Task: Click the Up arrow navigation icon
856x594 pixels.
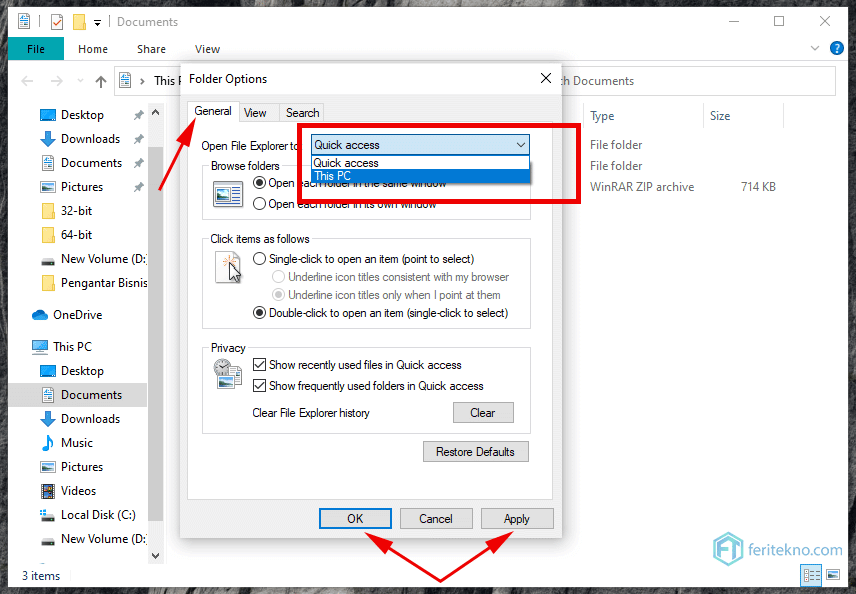Action: click(x=100, y=82)
